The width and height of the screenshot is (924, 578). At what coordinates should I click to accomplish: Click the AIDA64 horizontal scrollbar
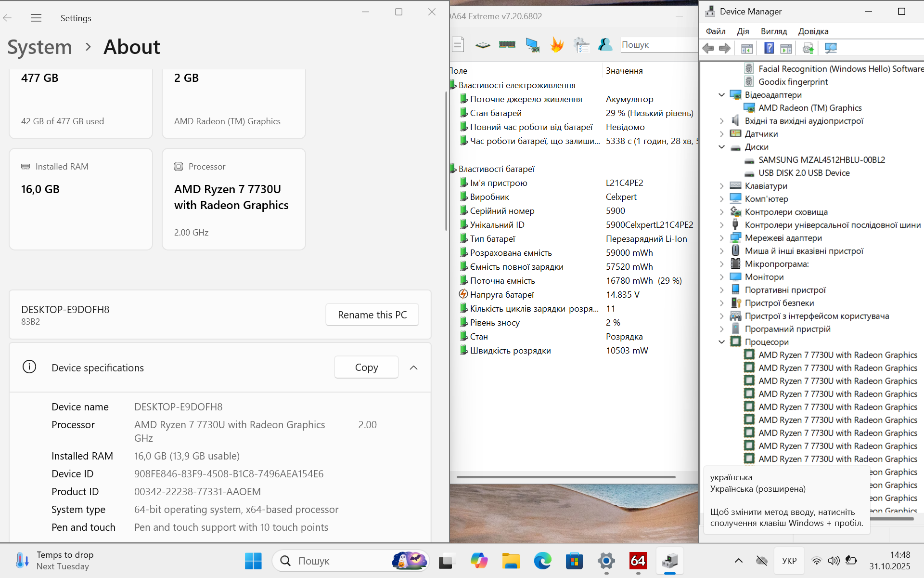pyautogui.click(x=565, y=477)
